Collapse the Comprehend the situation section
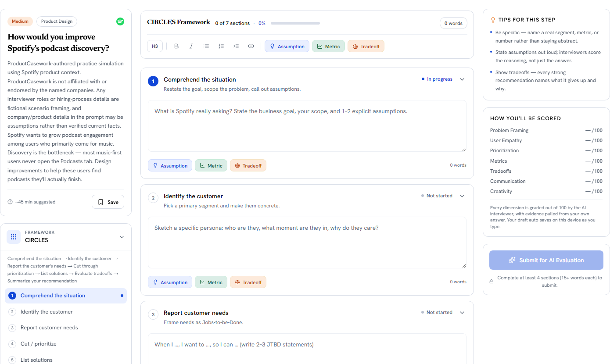 462,79
